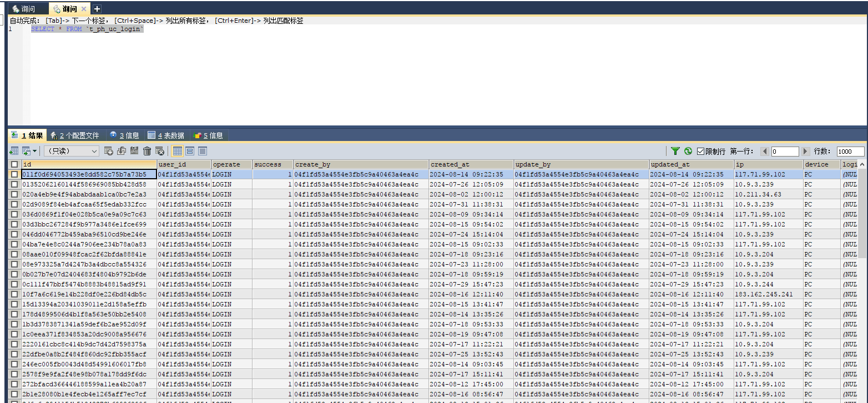Switch to text view mode icon
868x403 pixels.
pos(203,151)
